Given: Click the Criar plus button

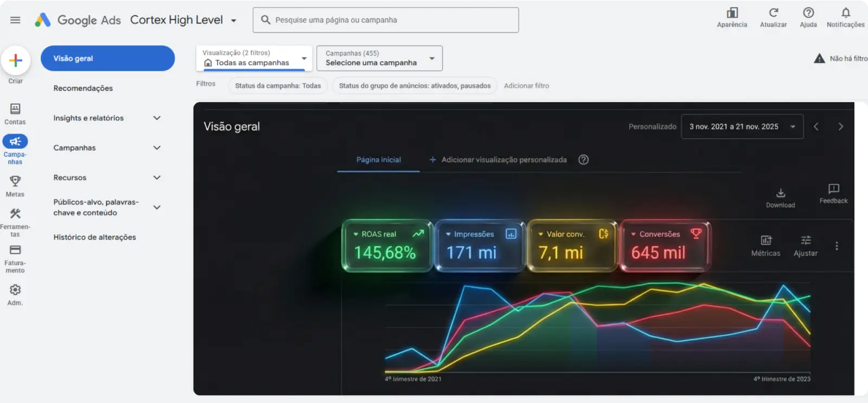Looking at the screenshot, I should tap(16, 60).
